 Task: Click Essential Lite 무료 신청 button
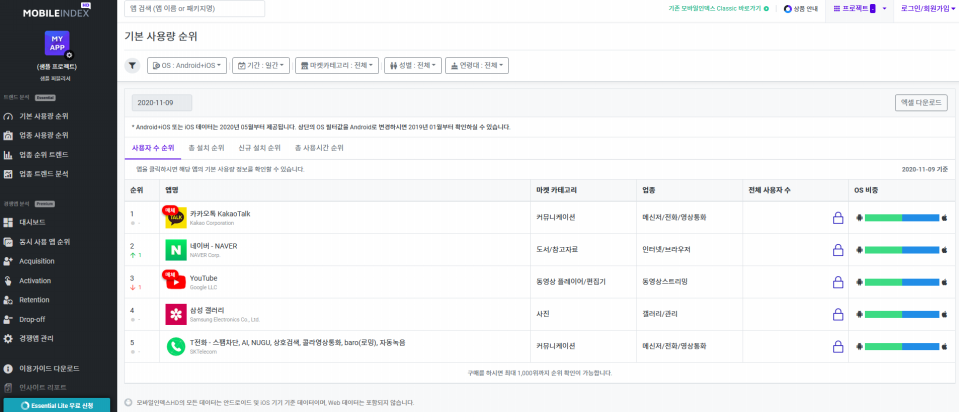click(57, 405)
